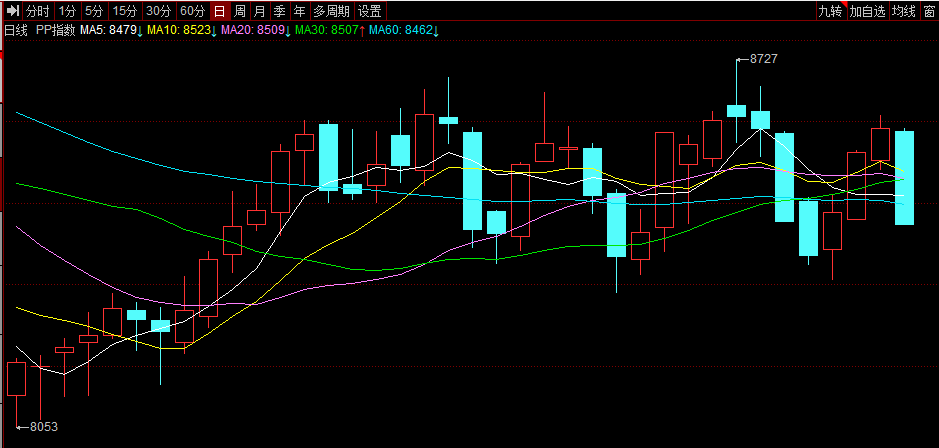Switch to 月 monthly period
The height and width of the screenshot is (448, 939).
(x=259, y=10)
